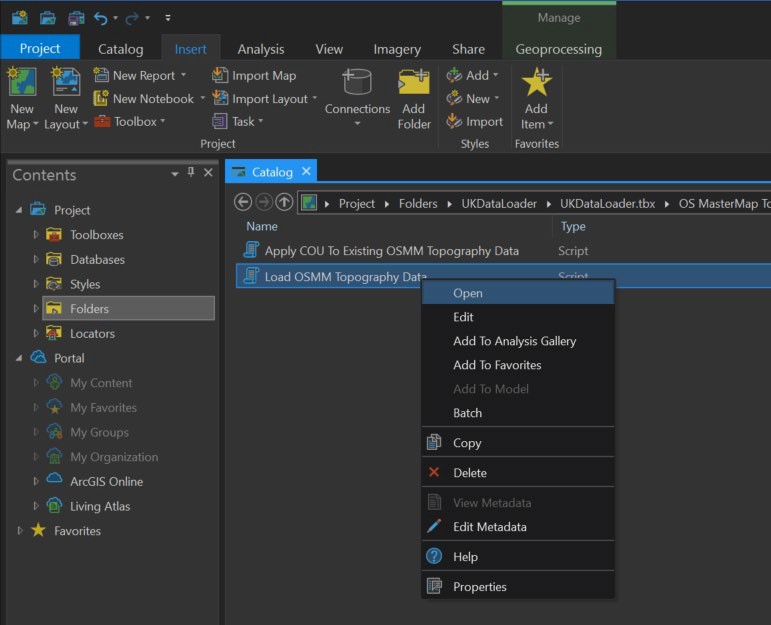Open the Imagery ribbon tab
771x625 pixels.
coord(397,49)
